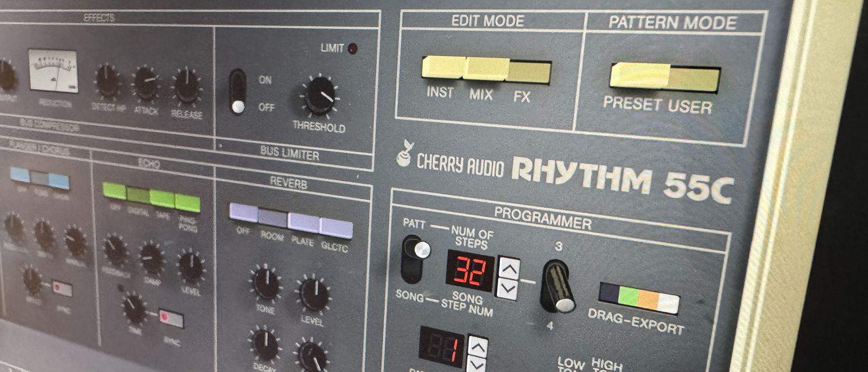Flip the 3/4 time lever switch

(x=559, y=287)
